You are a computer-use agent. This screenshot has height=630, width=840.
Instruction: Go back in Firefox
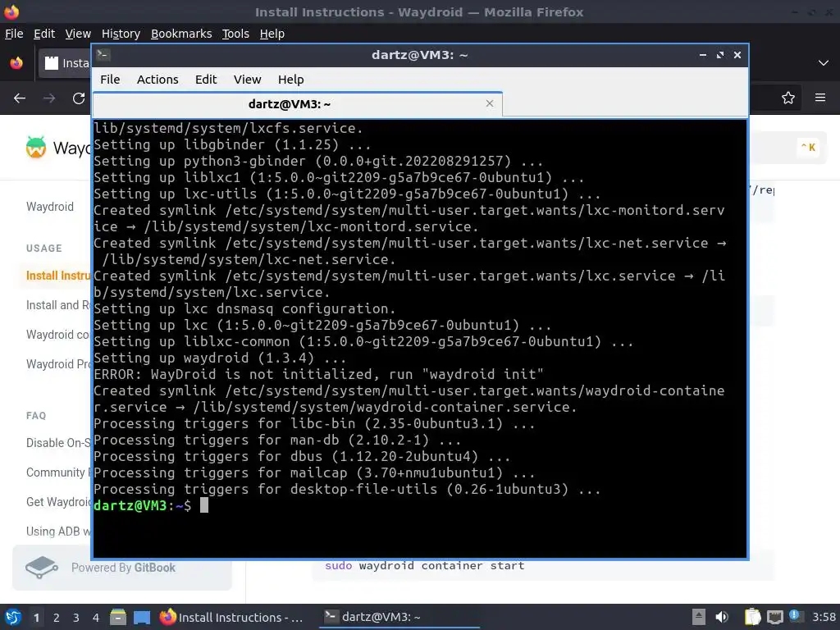pyautogui.click(x=20, y=98)
